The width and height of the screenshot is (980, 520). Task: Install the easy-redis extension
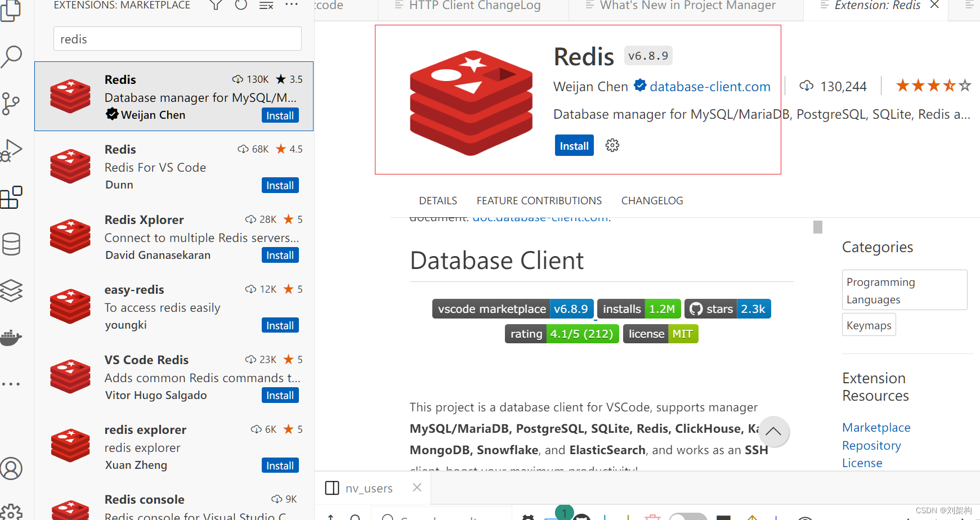280,325
